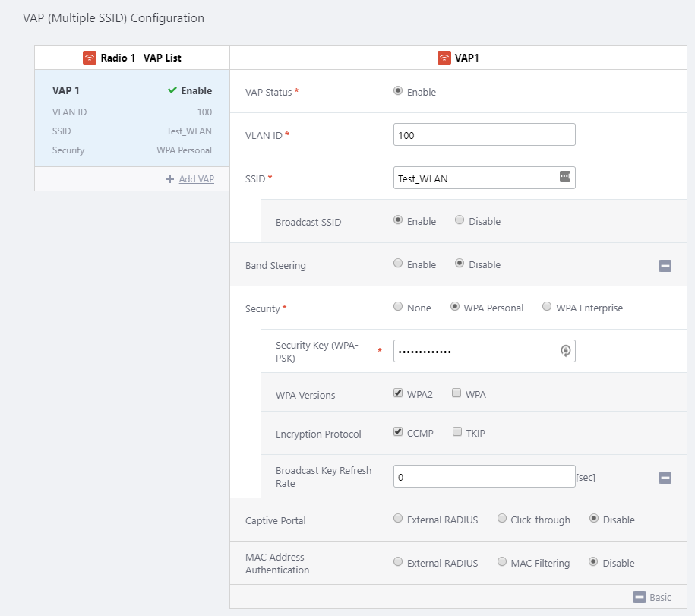Click the plus icon beside Add VAP
Viewport: 695px width, 616px height.
click(169, 179)
